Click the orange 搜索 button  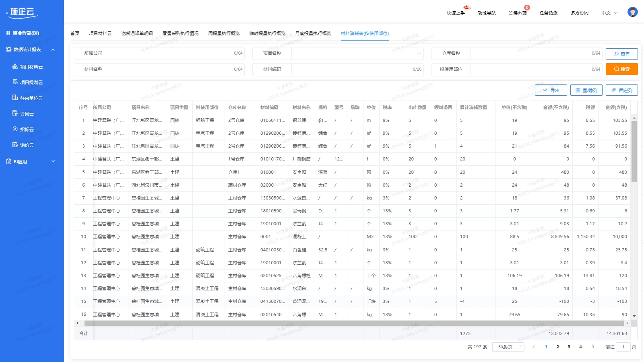tap(621, 69)
